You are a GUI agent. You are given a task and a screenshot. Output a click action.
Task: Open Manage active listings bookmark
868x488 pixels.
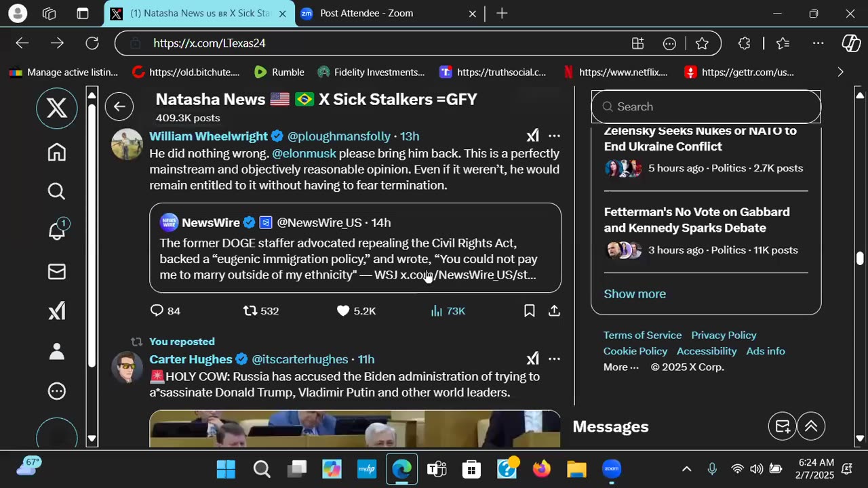64,72
